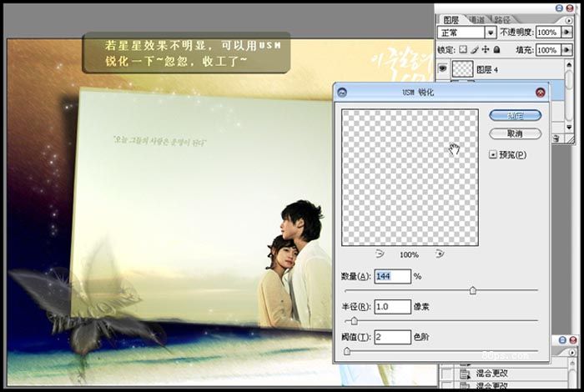Click the 取消 cancel button
This screenshot has height=392, width=584.
coord(515,133)
